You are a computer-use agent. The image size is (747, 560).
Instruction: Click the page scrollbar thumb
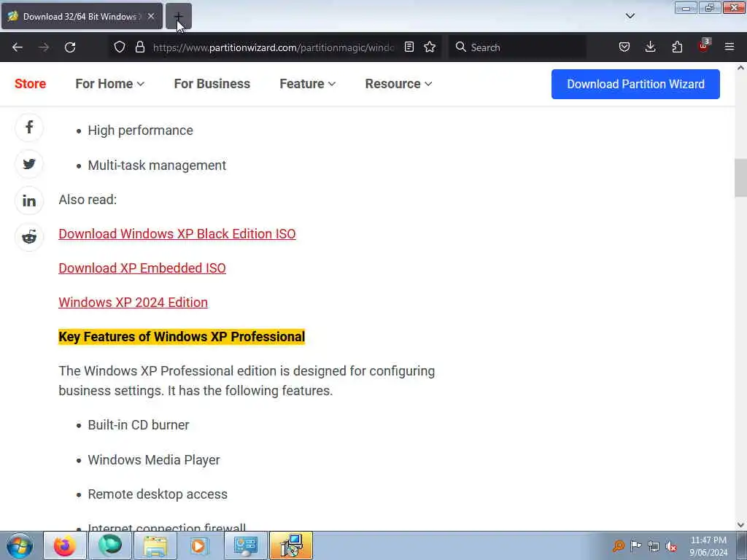tap(740, 178)
